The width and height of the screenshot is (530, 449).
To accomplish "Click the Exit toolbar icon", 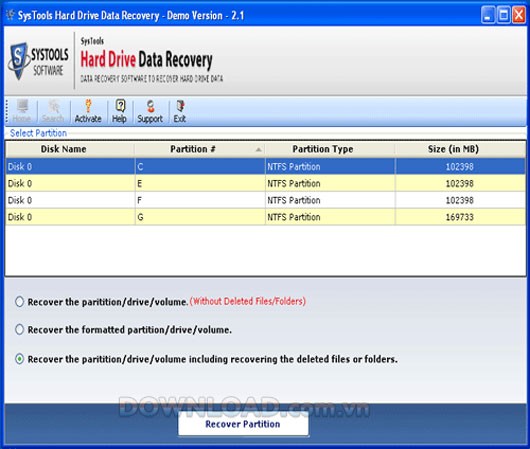I will point(180,111).
